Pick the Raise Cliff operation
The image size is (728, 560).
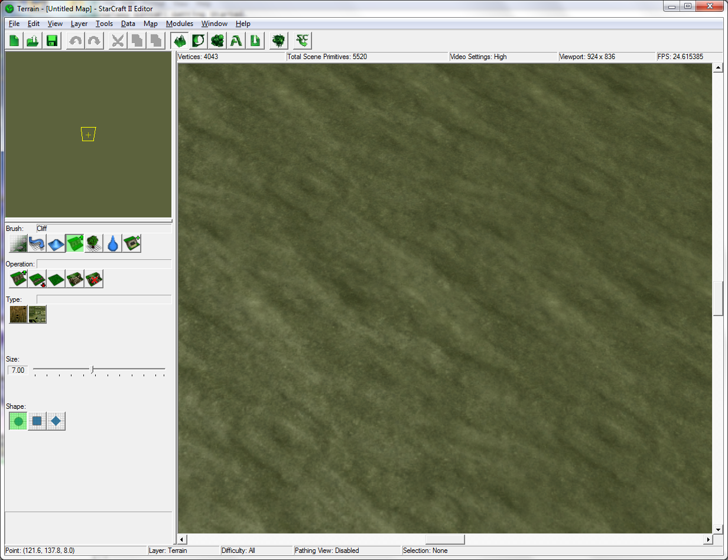tap(18, 279)
